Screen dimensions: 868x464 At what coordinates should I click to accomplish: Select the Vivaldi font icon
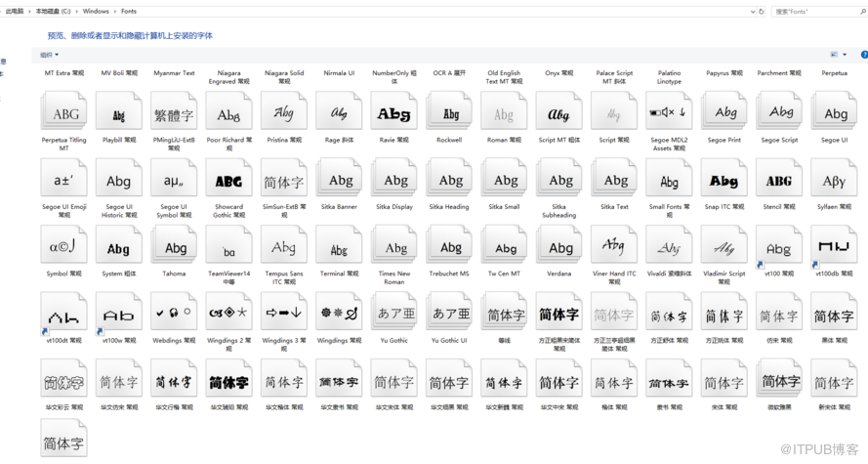(669, 246)
